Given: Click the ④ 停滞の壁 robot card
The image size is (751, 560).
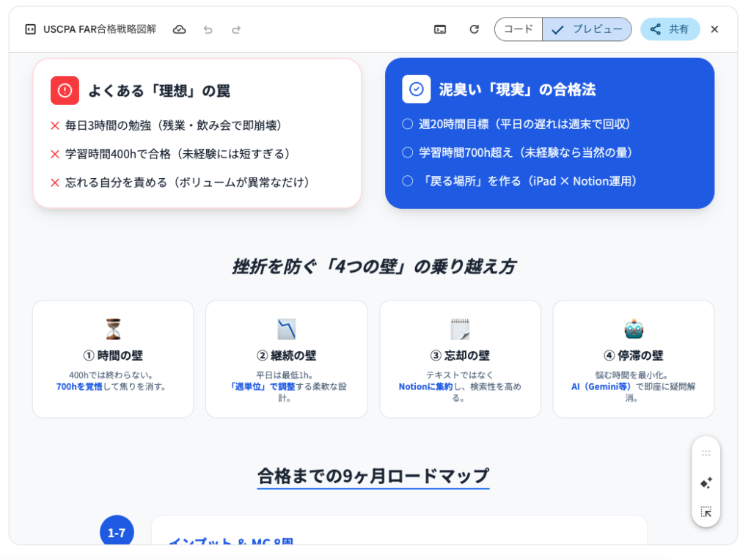Looking at the screenshot, I should [x=633, y=358].
